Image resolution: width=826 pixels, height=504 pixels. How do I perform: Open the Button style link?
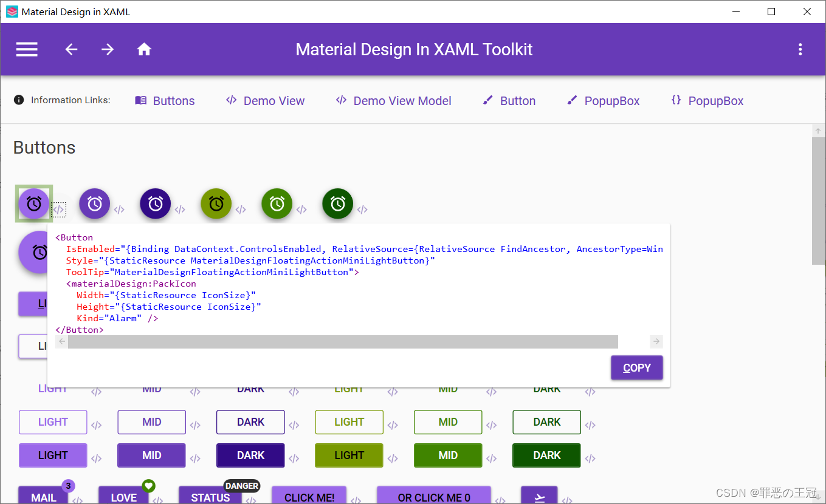coord(509,101)
